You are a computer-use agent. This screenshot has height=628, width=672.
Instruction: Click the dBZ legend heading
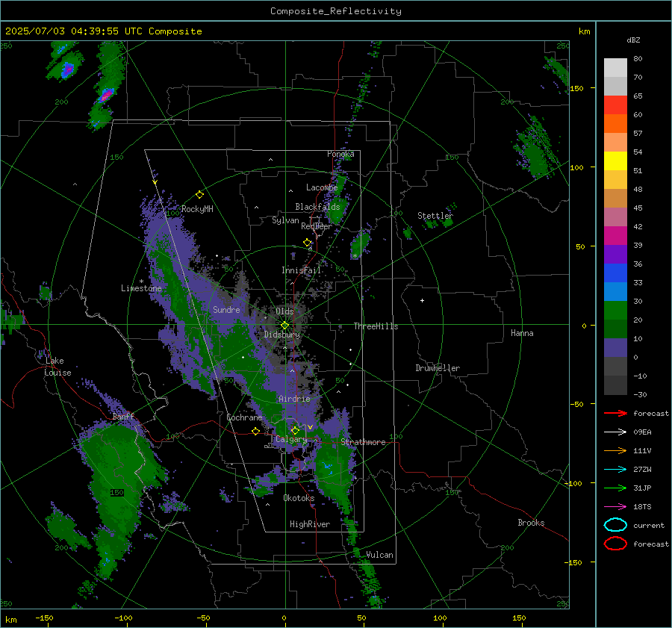click(633, 40)
